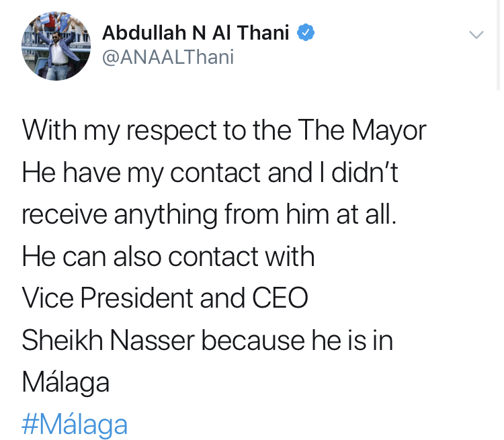Screen dimensions: 504x440
Task: Select the text line 'He have my contact'
Action: (x=210, y=172)
